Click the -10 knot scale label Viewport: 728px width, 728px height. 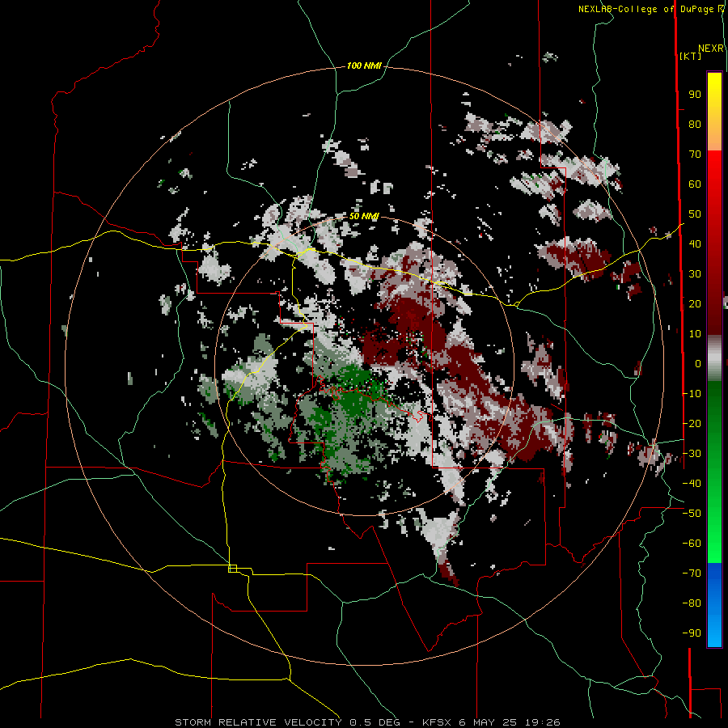[692, 394]
